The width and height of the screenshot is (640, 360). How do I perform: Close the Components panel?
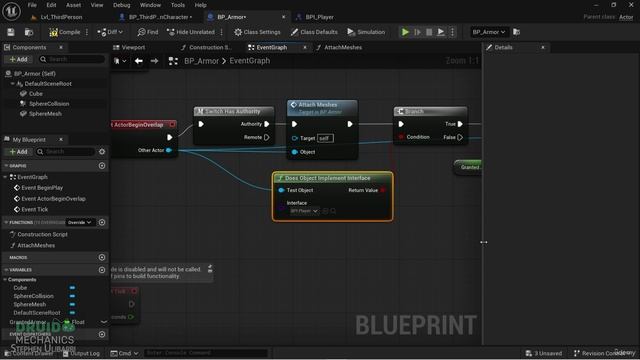61,47
